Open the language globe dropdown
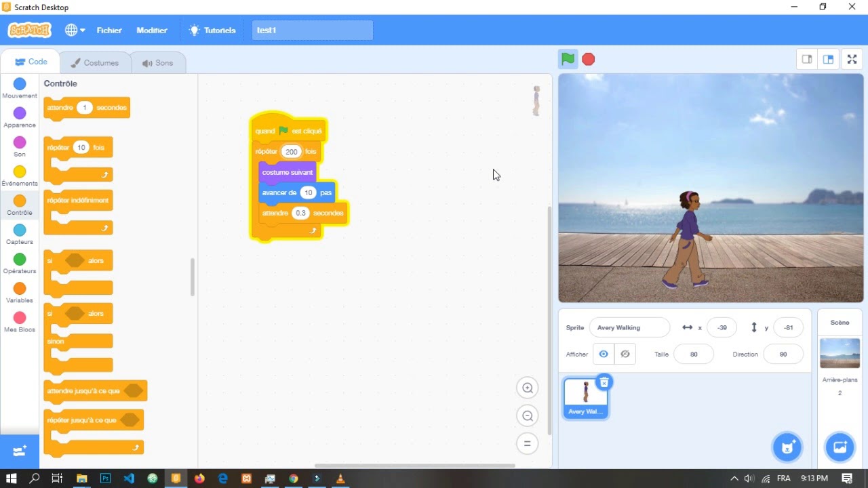 [75, 30]
